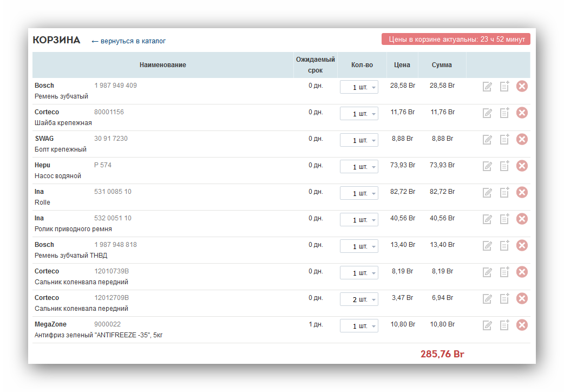Edit the Corteco 12012709B row

487,299
